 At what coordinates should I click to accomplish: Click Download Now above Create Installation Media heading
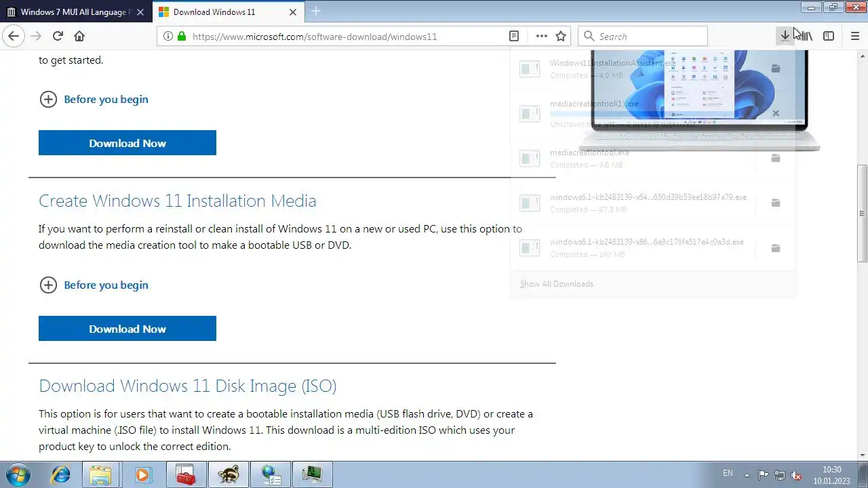[127, 143]
